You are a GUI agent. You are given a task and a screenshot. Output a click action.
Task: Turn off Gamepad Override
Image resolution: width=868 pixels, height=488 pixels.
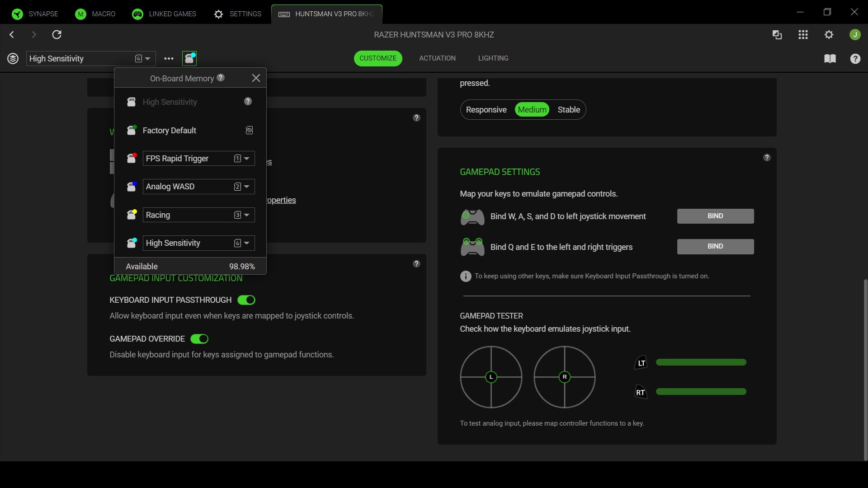[x=199, y=338]
